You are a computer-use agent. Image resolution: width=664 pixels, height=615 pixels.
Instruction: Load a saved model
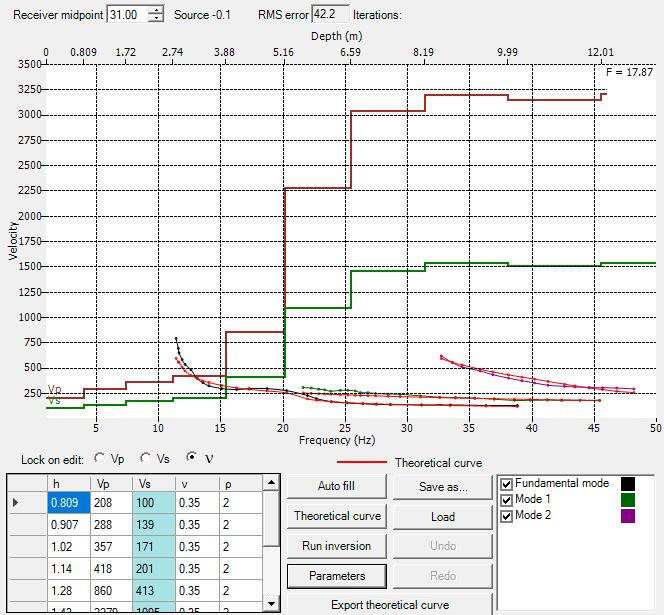tap(443, 517)
